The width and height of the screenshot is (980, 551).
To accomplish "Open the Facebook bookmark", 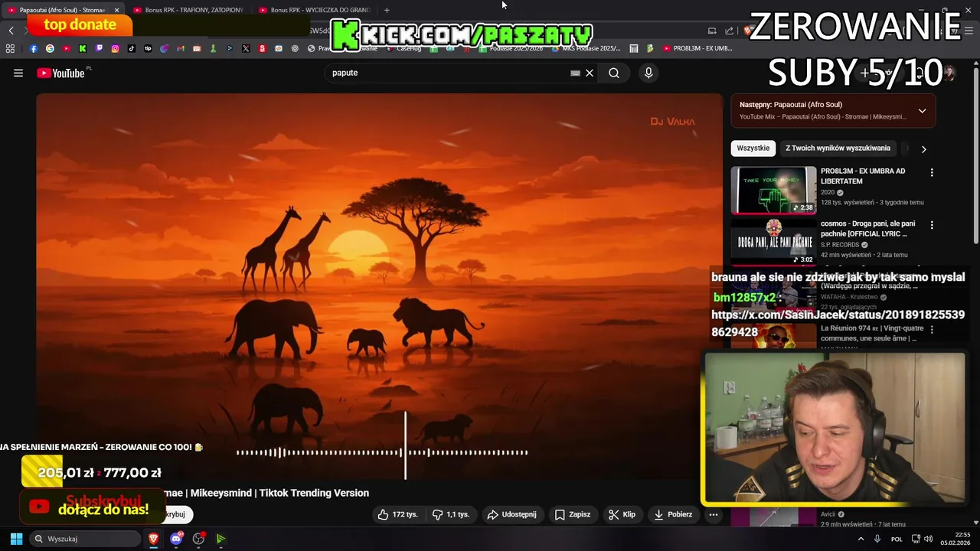I will point(34,48).
